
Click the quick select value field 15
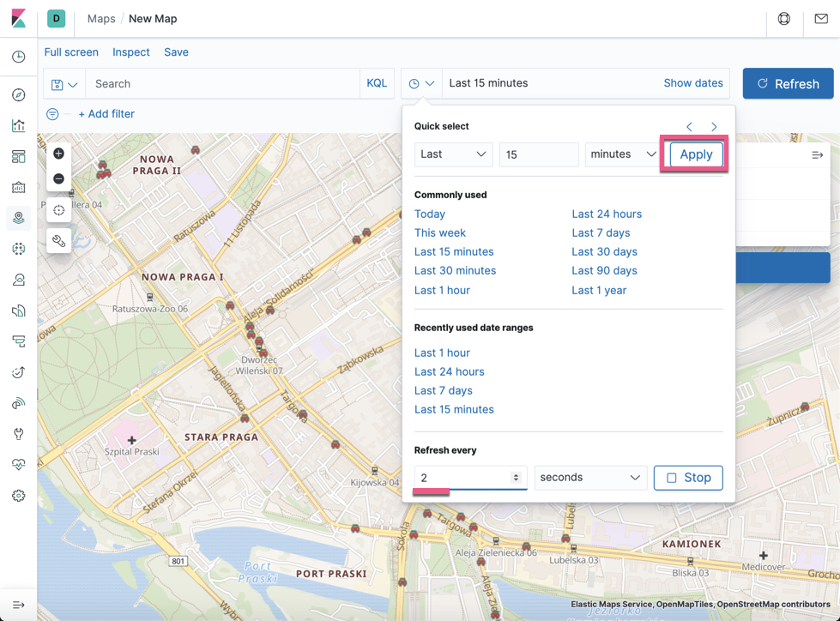(539, 154)
